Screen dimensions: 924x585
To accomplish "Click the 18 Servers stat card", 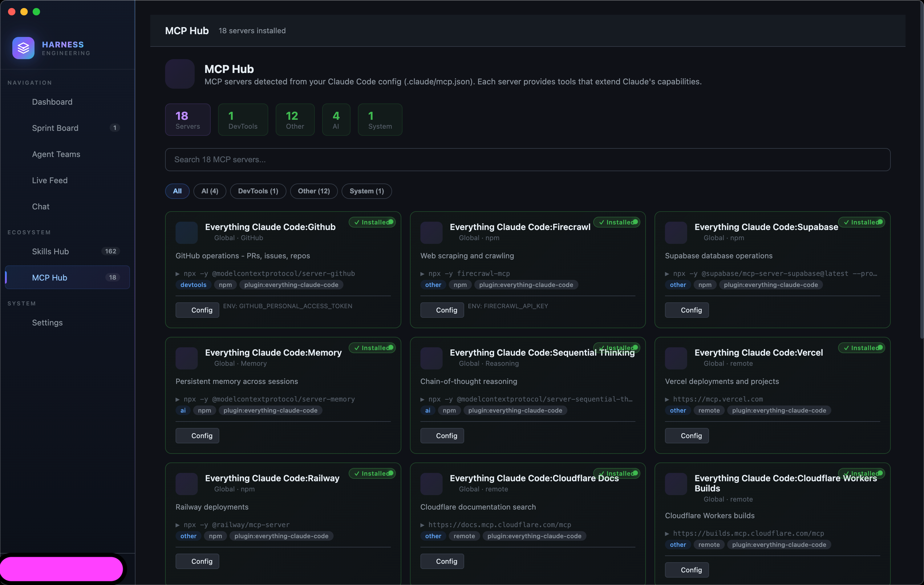I will (x=188, y=120).
